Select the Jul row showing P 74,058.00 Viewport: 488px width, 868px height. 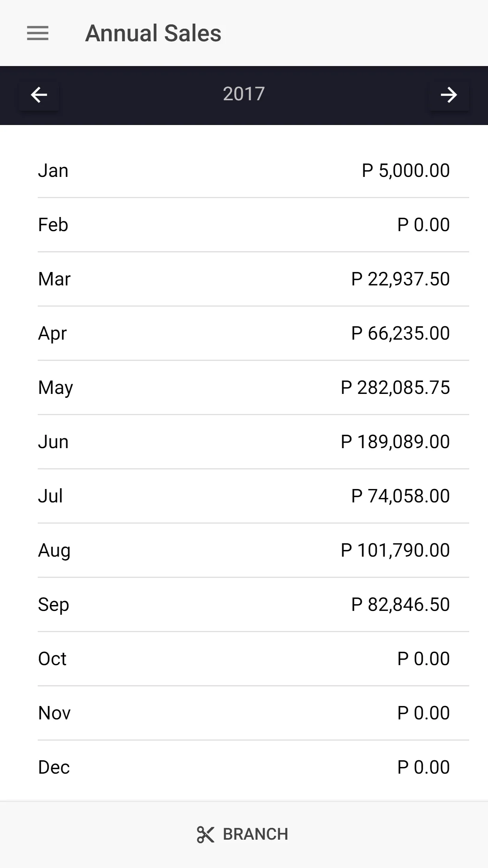pyautogui.click(x=244, y=496)
